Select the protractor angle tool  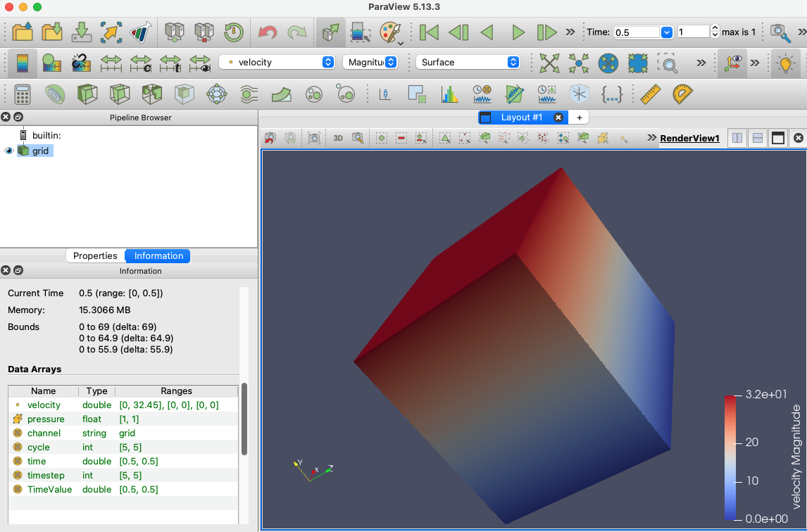(x=682, y=94)
